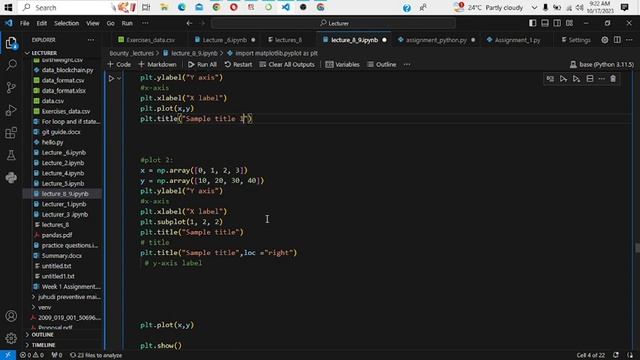Toggle primary sidebar layout icon
This screenshot has height=360, width=640.
(x=533, y=23)
